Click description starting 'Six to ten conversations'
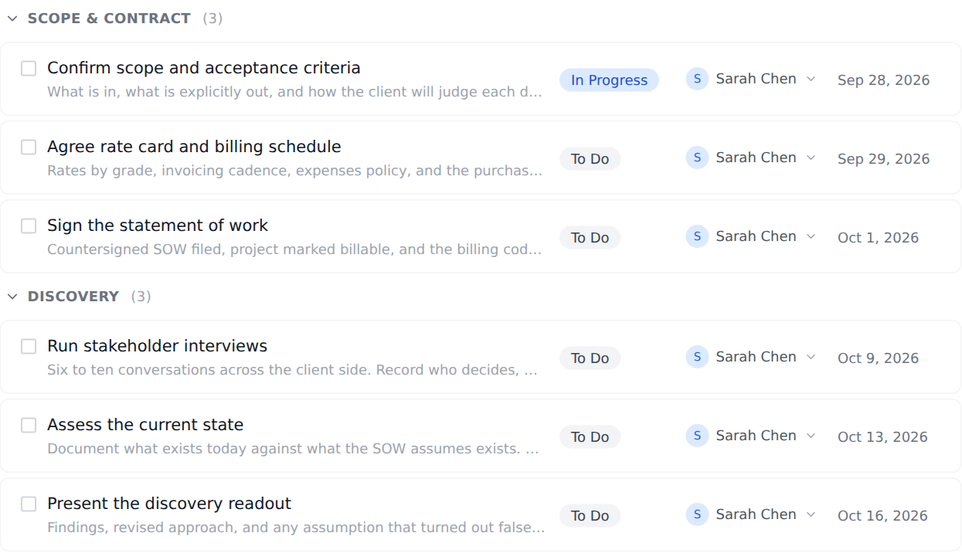This screenshot has width=962, height=560. 292,370
